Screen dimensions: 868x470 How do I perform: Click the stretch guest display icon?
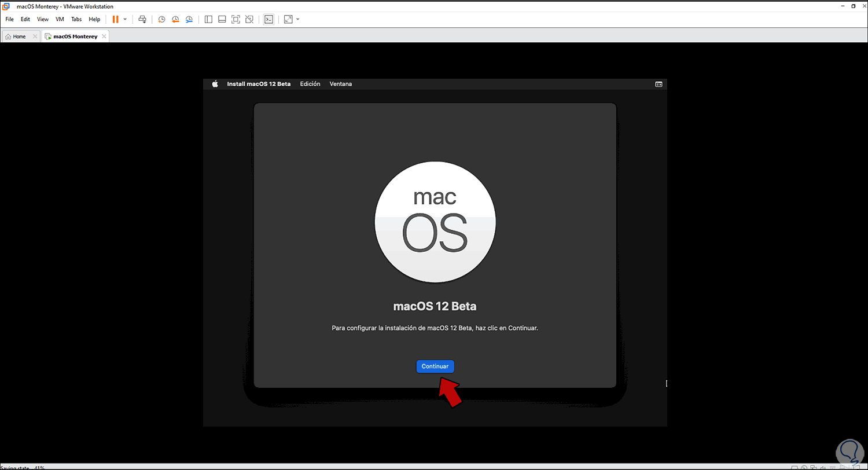pyautogui.click(x=288, y=19)
